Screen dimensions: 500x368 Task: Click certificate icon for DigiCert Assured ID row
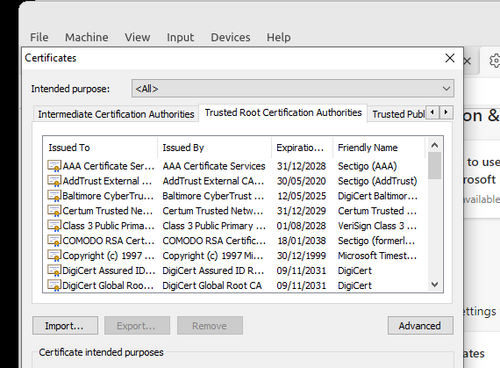[54, 270]
